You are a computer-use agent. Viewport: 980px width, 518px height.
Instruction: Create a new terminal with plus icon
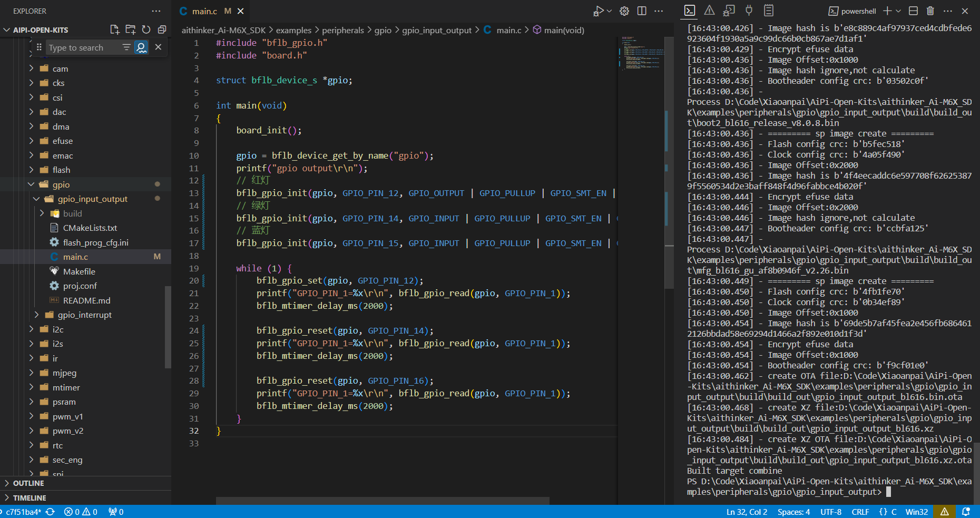coord(887,11)
